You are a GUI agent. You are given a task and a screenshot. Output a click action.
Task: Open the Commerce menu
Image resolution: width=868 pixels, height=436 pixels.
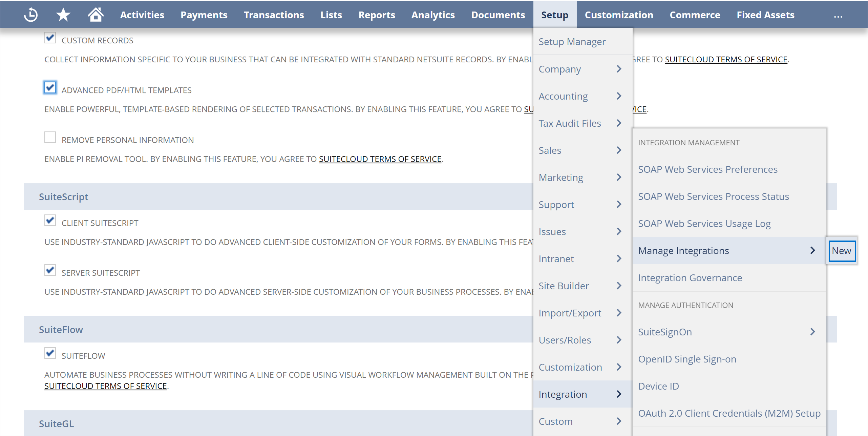pyautogui.click(x=695, y=15)
